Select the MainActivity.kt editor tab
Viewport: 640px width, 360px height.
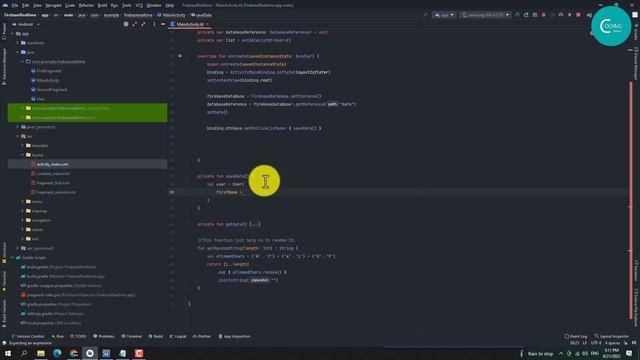pyautogui.click(x=190, y=24)
